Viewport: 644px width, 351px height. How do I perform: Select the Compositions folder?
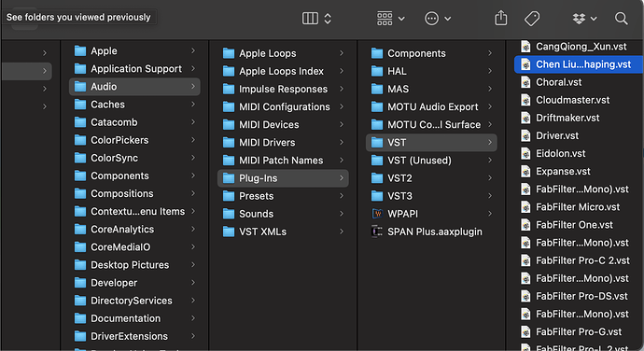tap(134, 193)
